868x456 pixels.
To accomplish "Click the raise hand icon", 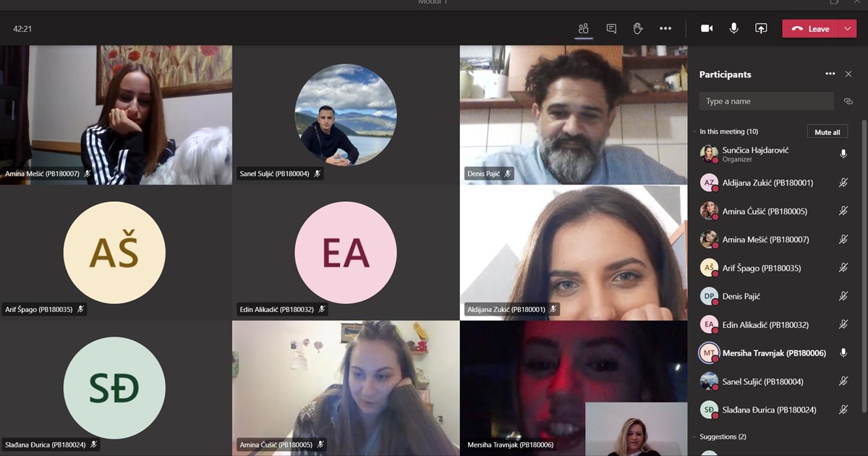I will (x=638, y=29).
